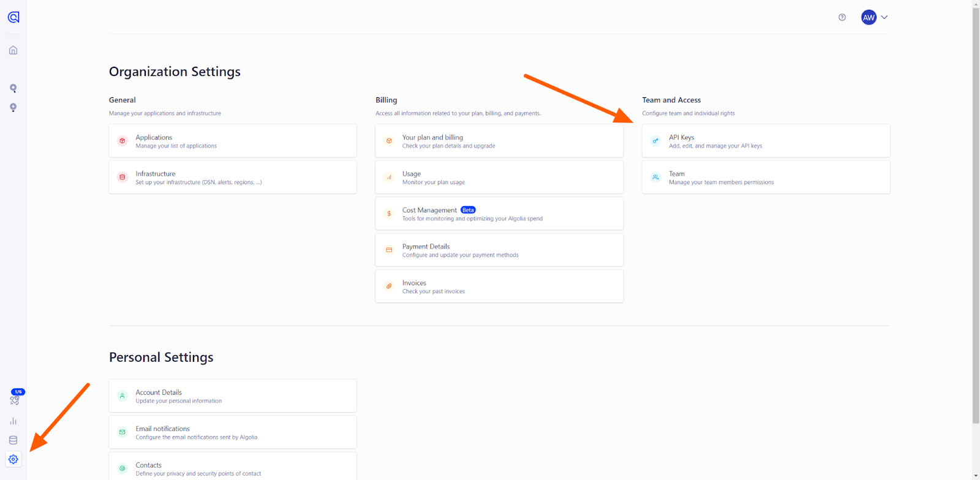Select the Organization Settings heading text
This screenshot has height=480, width=980.
coord(175,72)
